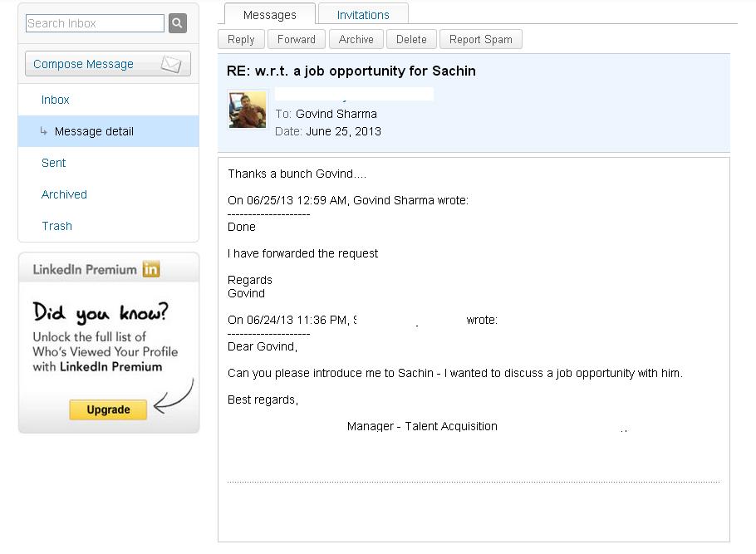Click the magnifier search inbox icon
756x554 pixels.
point(178,23)
